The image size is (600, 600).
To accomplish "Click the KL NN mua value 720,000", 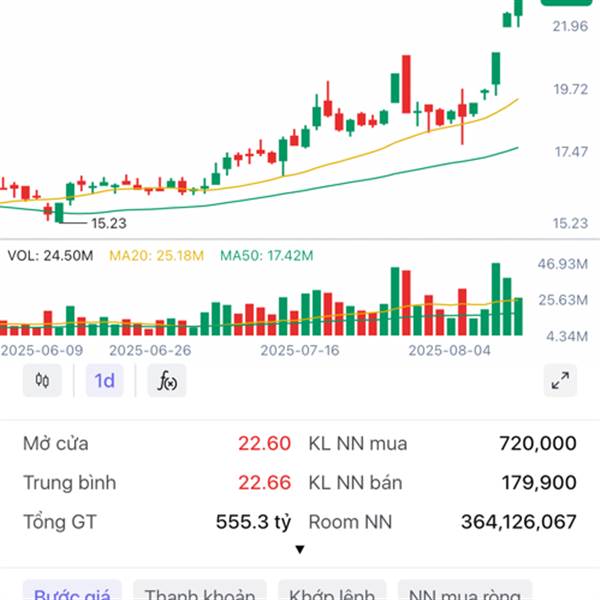I will 538,443.
